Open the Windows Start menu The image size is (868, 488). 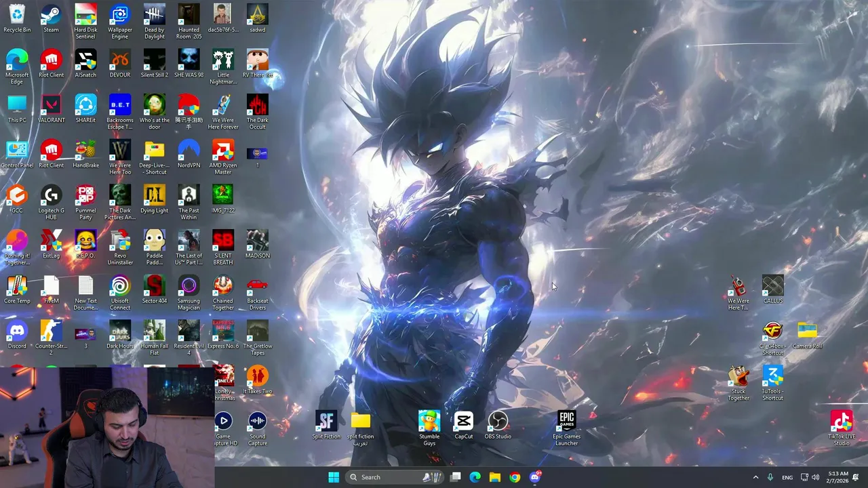click(x=333, y=477)
